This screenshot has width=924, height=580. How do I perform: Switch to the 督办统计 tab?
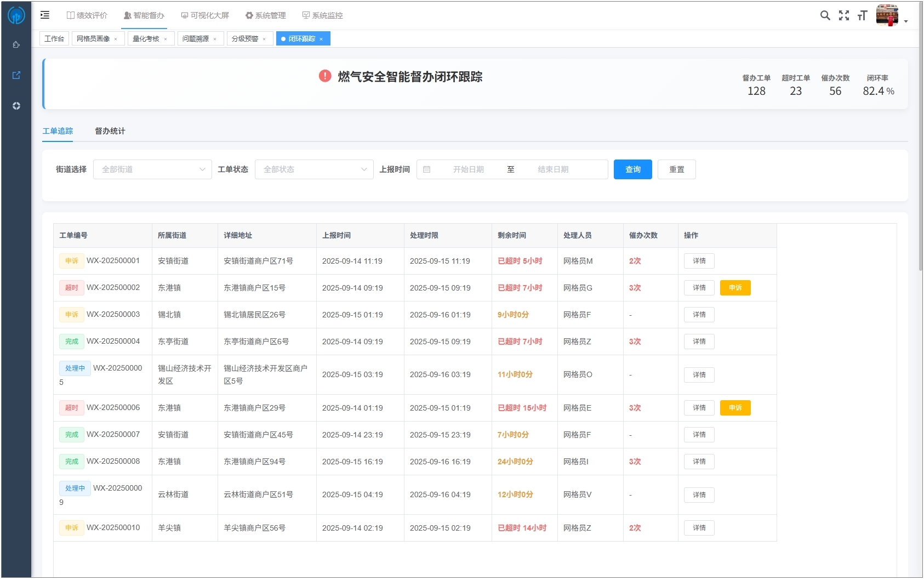click(110, 131)
